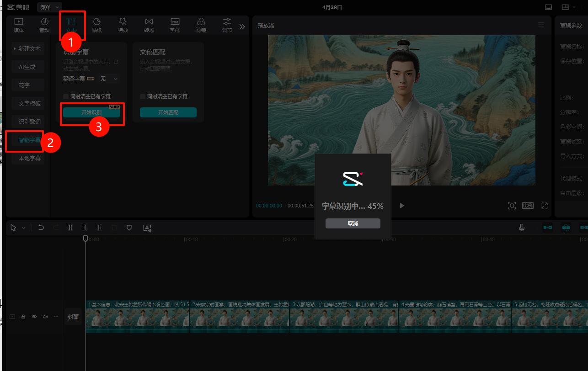
Task: Click the 封面 cover button
Action: pos(73,317)
